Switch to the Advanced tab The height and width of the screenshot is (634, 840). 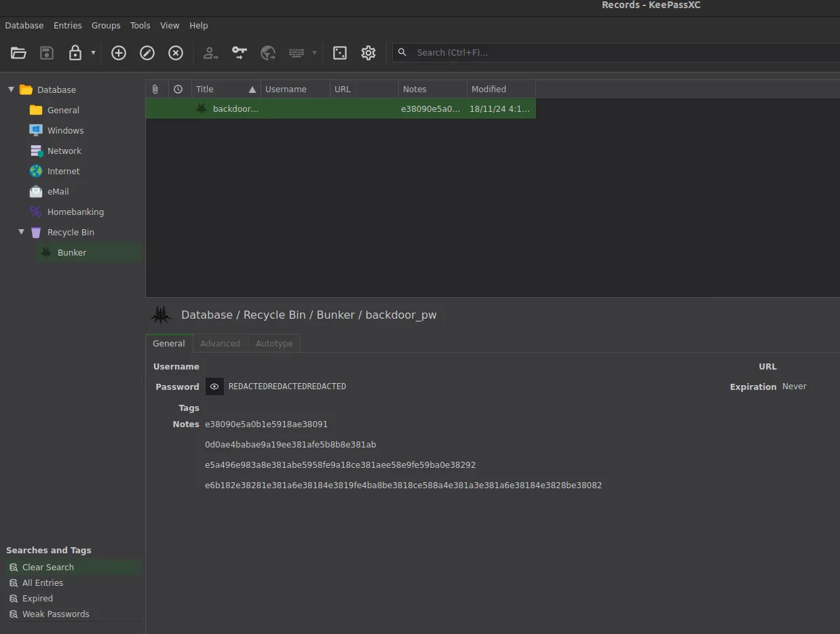tap(220, 344)
